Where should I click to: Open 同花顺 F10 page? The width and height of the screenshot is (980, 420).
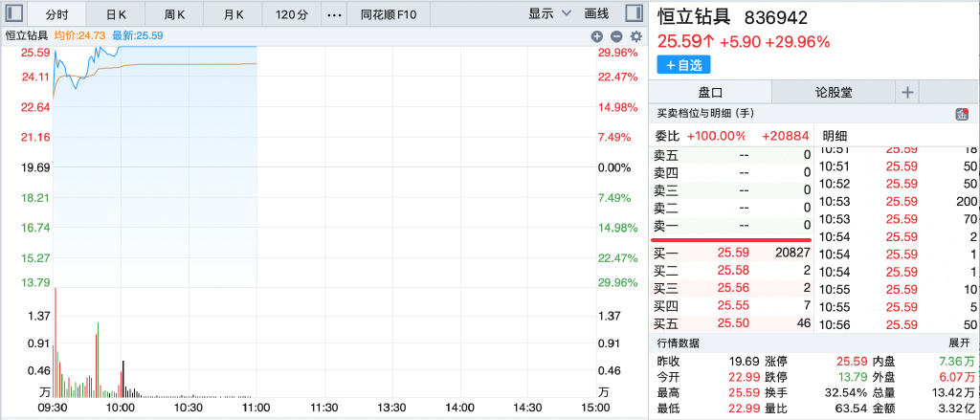pos(389,13)
